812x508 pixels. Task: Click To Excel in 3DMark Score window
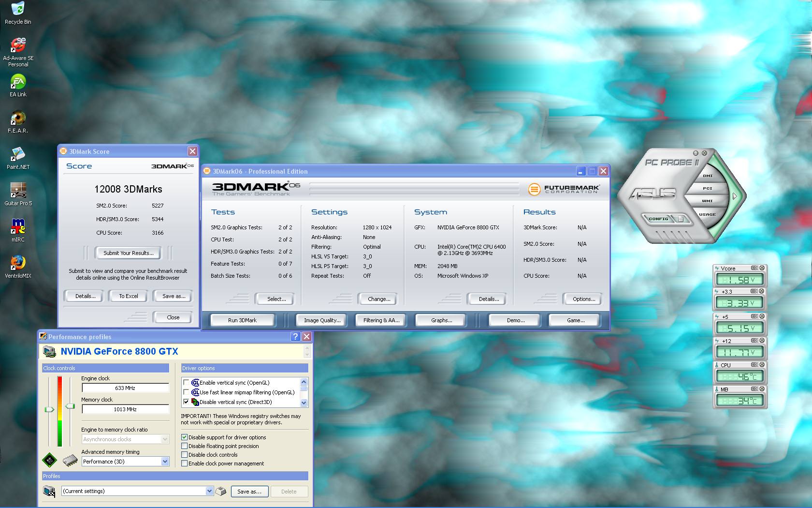(x=129, y=296)
